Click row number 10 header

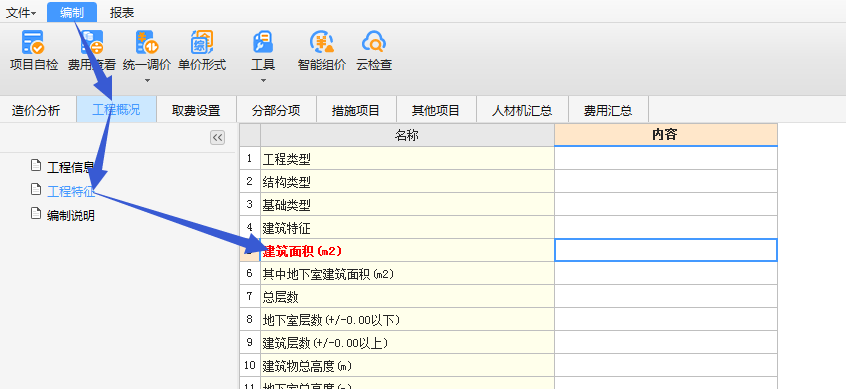pos(250,366)
